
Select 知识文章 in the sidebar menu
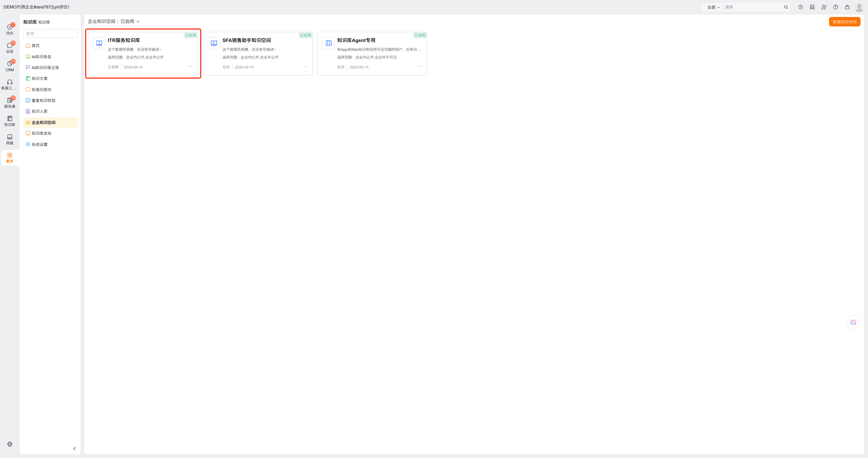39,79
